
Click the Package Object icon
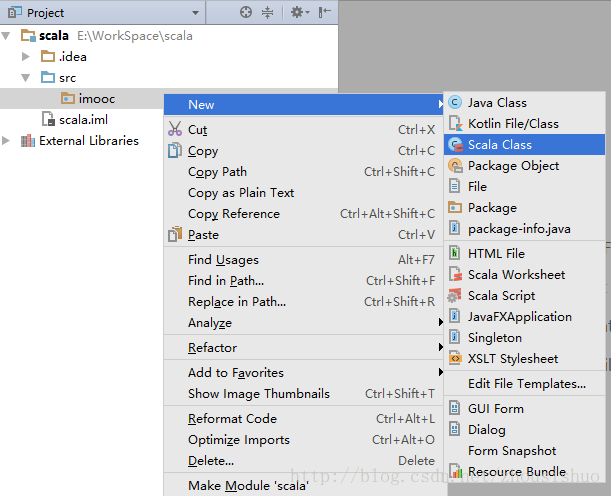(x=455, y=166)
